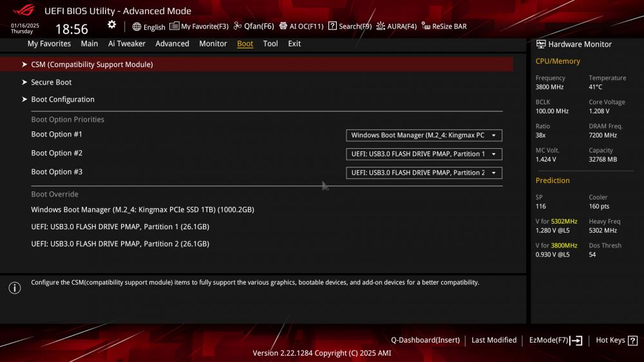Open My Favorite(F3) list icon
This screenshot has width=644, height=362.
(x=174, y=26)
